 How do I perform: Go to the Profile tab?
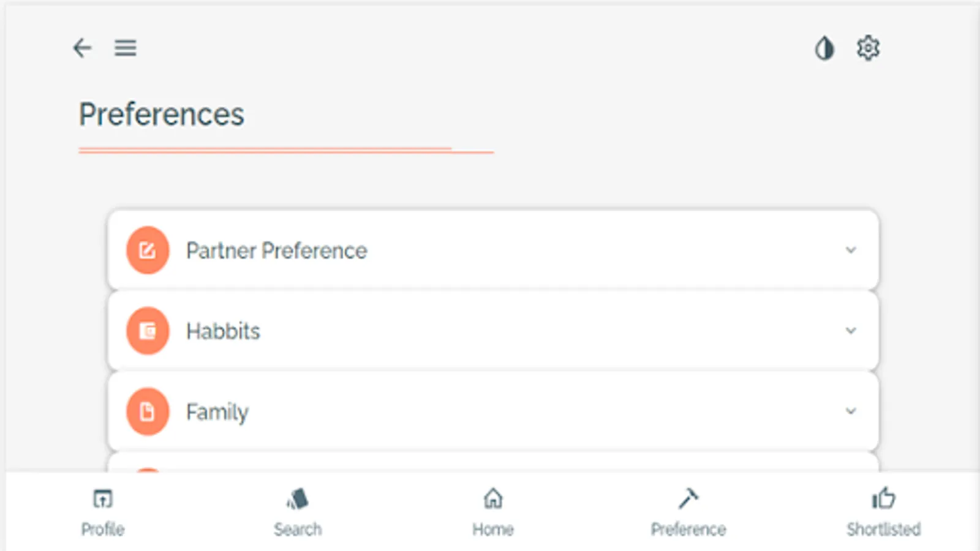tap(103, 512)
